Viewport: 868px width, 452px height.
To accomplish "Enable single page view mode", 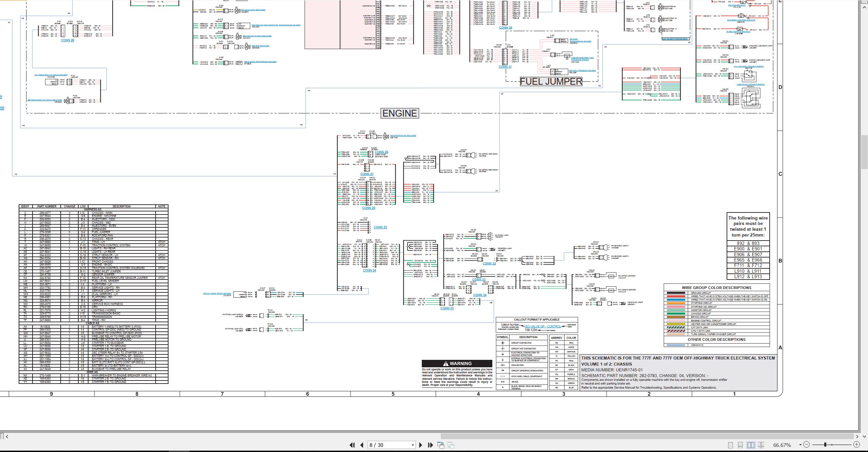I will 730,445.
